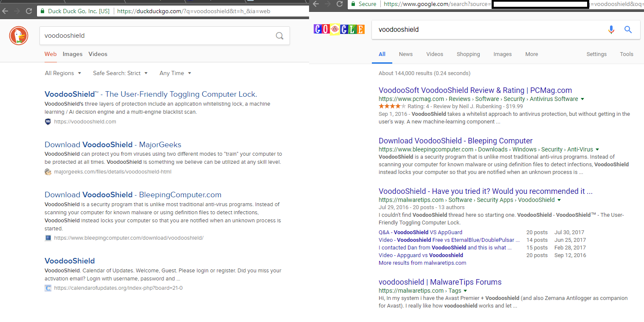The width and height of the screenshot is (644, 322).
Task: Switch to DuckDuckGo Videos tab
Action: tap(98, 54)
